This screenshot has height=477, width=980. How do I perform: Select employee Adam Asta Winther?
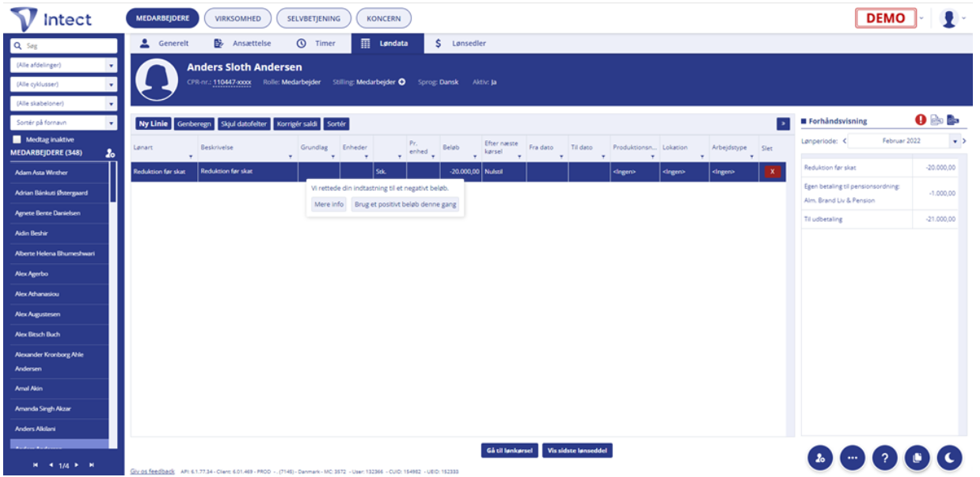pos(58,172)
